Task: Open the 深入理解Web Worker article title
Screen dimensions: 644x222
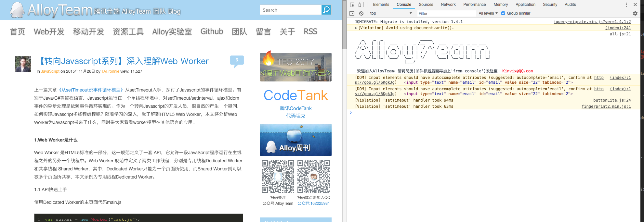Action: pyautogui.click(x=123, y=61)
